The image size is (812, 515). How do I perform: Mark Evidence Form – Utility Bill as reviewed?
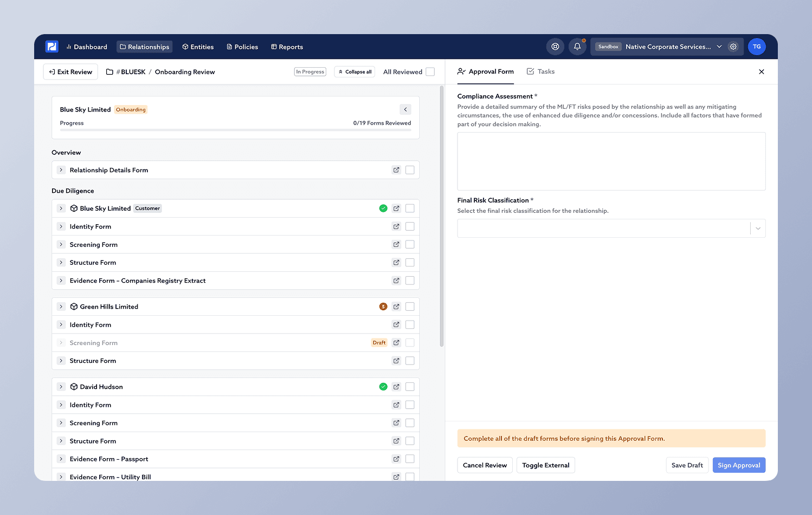410,477
